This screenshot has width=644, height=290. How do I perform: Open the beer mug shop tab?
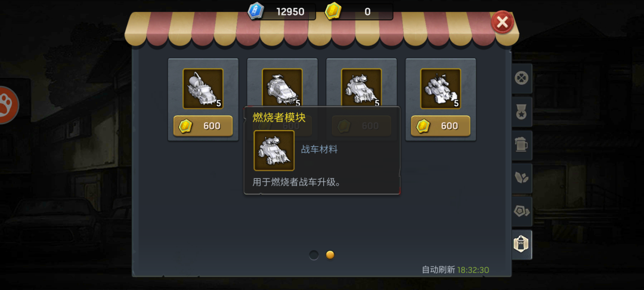[x=522, y=145]
